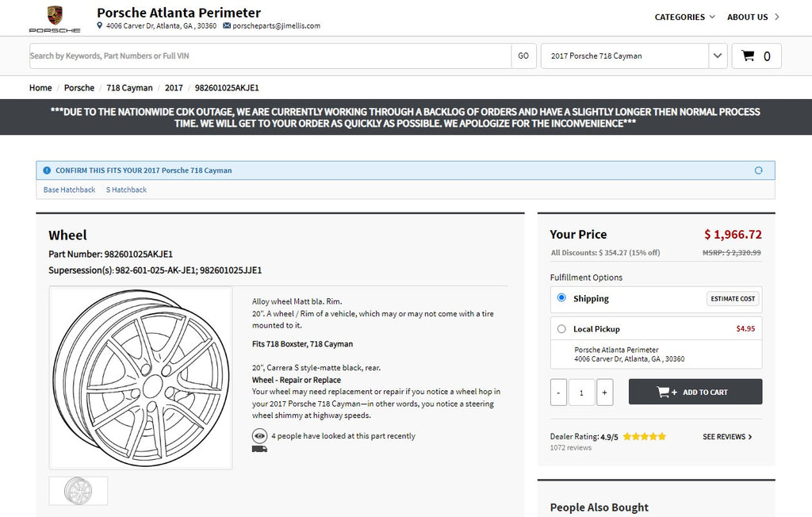Click the All Discounts $ 354.27 text
This screenshot has width=812, height=517.
coord(605,253)
